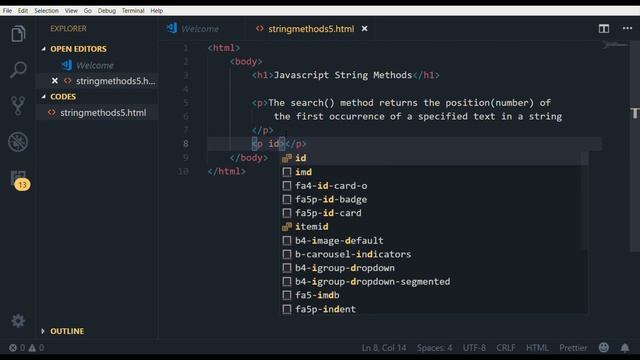Click the Welcome tab VS Code icon
This screenshot has height=360, width=640.
[172, 28]
